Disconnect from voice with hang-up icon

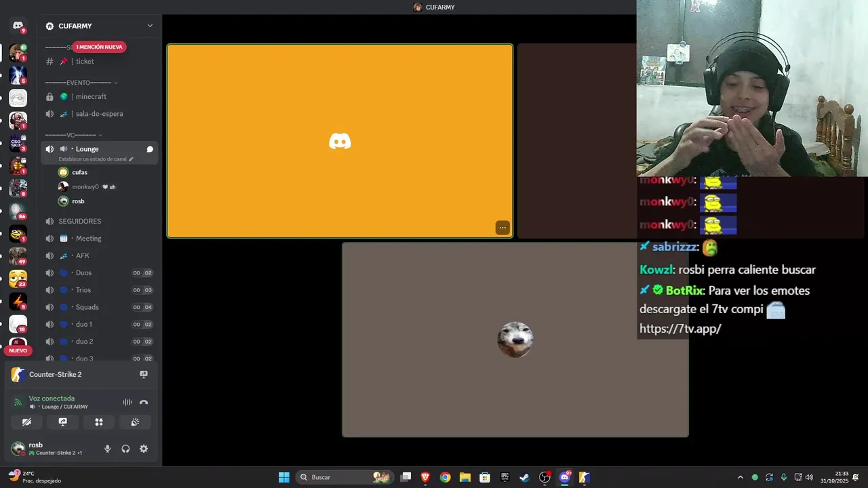(144, 402)
